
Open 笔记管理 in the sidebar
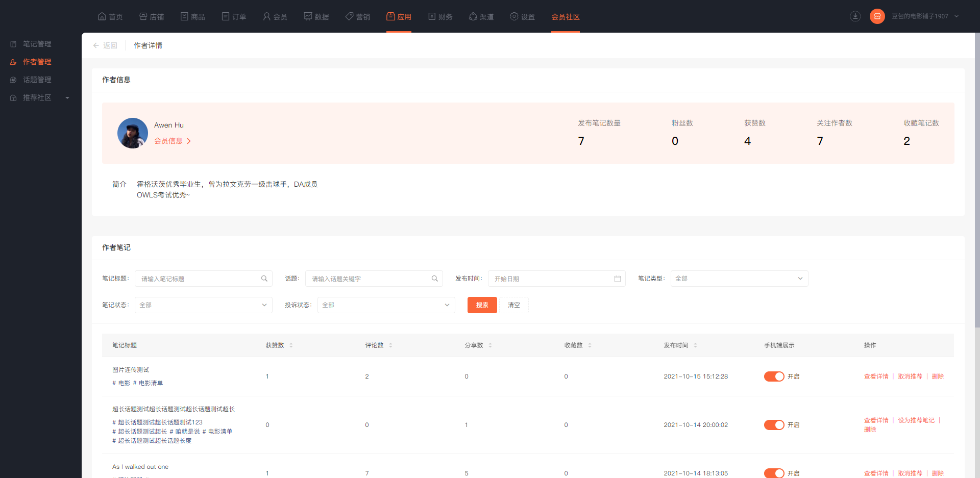coord(37,44)
